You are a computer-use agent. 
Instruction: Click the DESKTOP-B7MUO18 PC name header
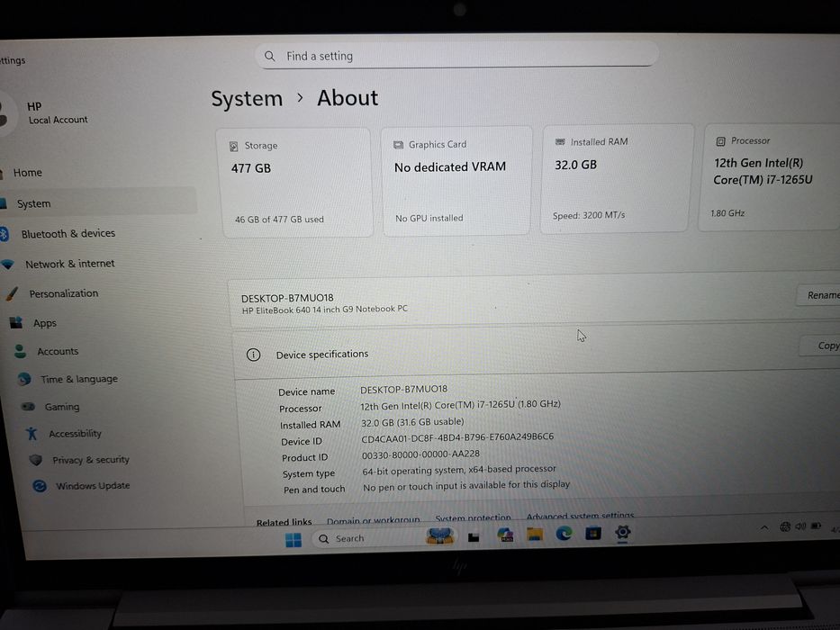click(x=287, y=298)
